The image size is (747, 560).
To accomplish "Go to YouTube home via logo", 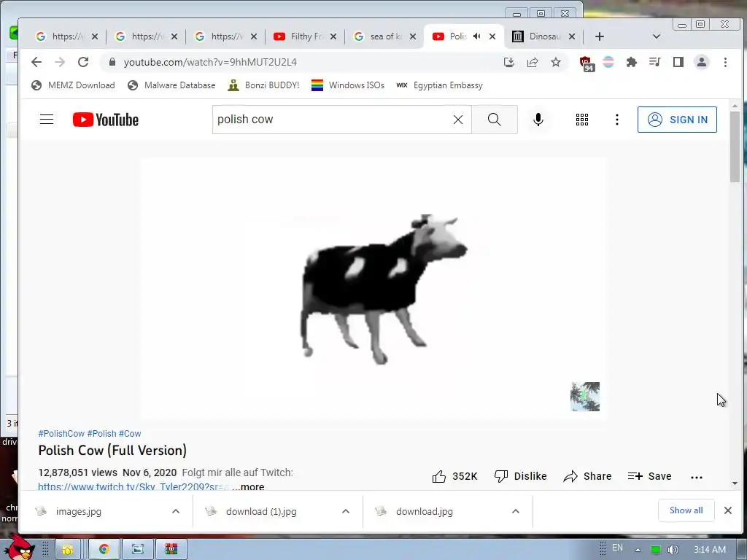I will click(105, 120).
